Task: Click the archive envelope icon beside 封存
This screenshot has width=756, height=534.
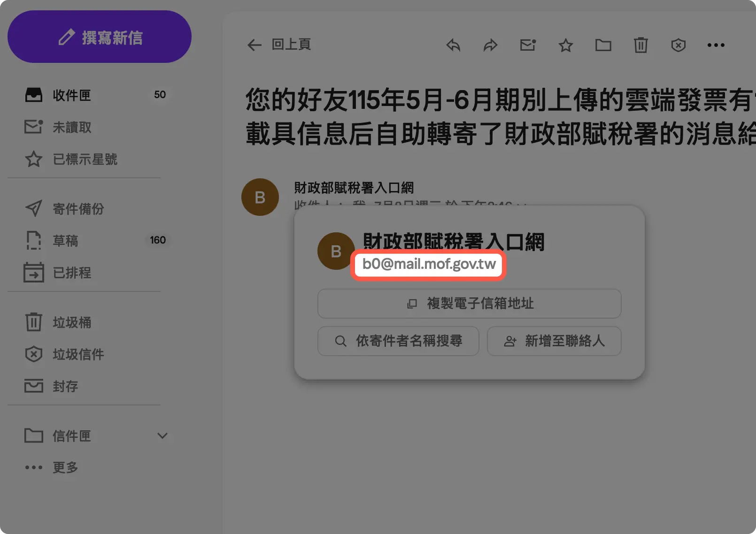Action: pyautogui.click(x=34, y=386)
